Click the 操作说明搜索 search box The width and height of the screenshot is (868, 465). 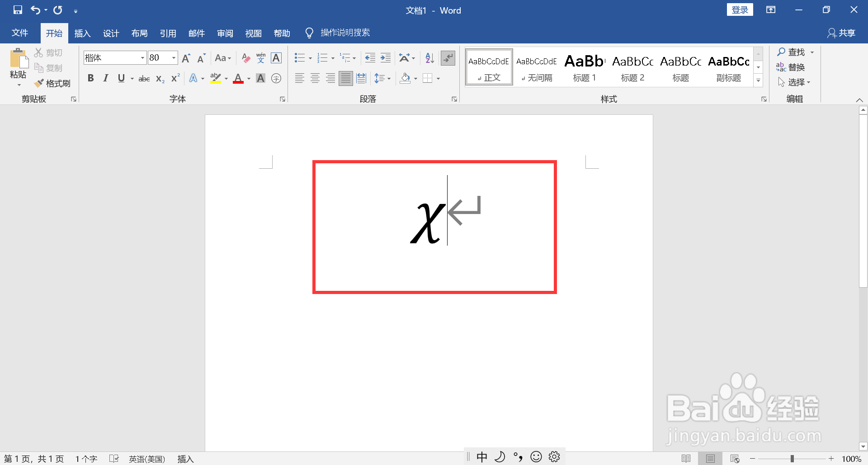click(x=345, y=33)
